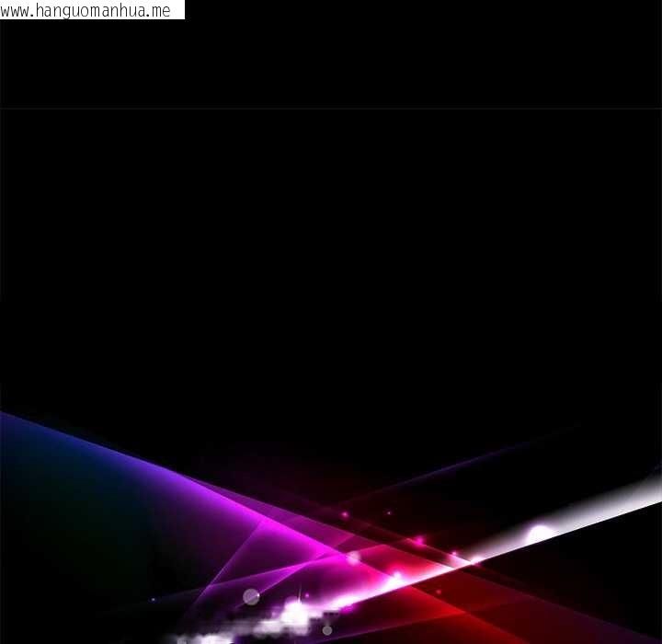Click the "hanguomanhua" word in the watermark

coord(90,10)
